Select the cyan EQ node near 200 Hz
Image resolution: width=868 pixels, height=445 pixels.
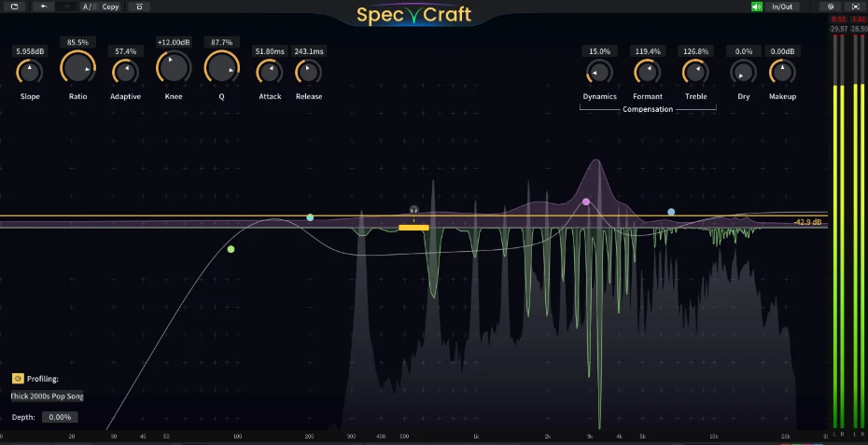pyautogui.click(x=310, y=217)
